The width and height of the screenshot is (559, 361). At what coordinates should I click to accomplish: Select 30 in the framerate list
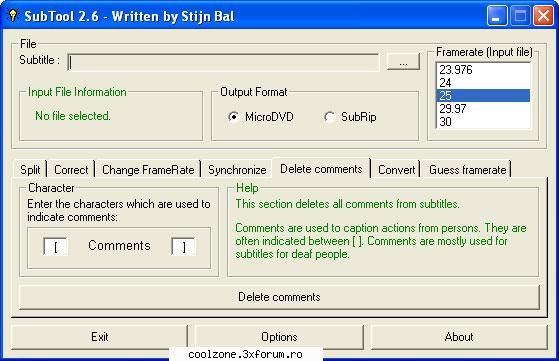click(483, 122)
